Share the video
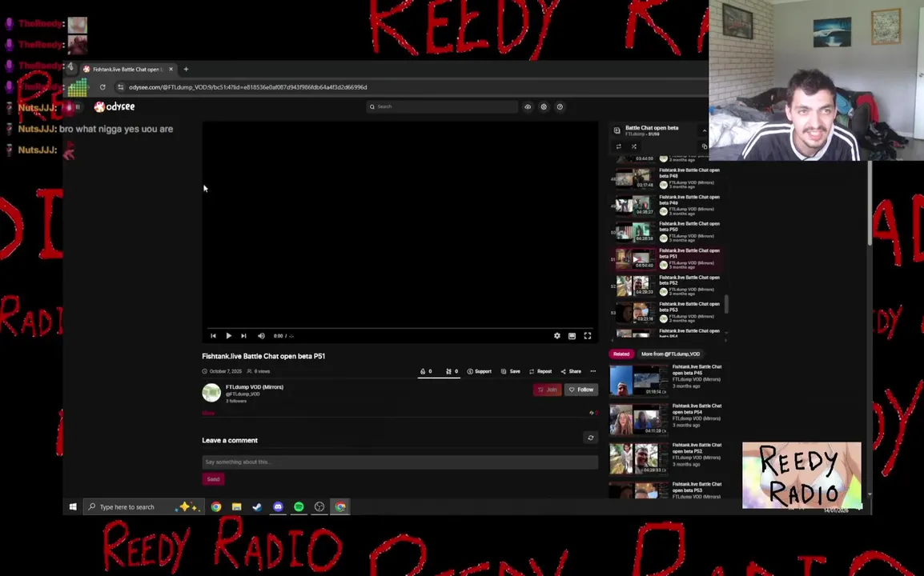The width and height of the screenshot is (924, 576). tap(571, 372)
